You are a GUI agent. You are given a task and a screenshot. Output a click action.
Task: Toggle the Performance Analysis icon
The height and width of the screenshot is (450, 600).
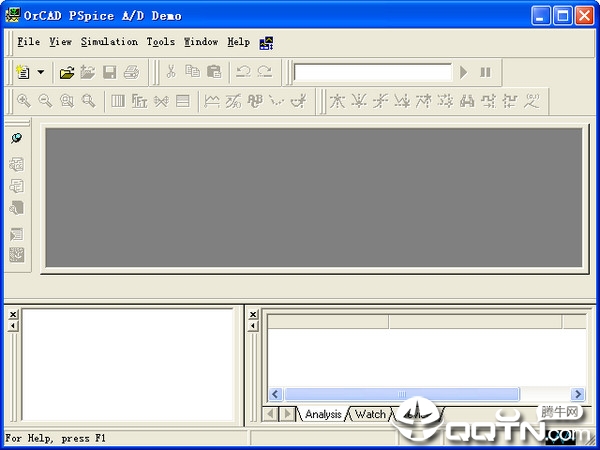point(161,101)
